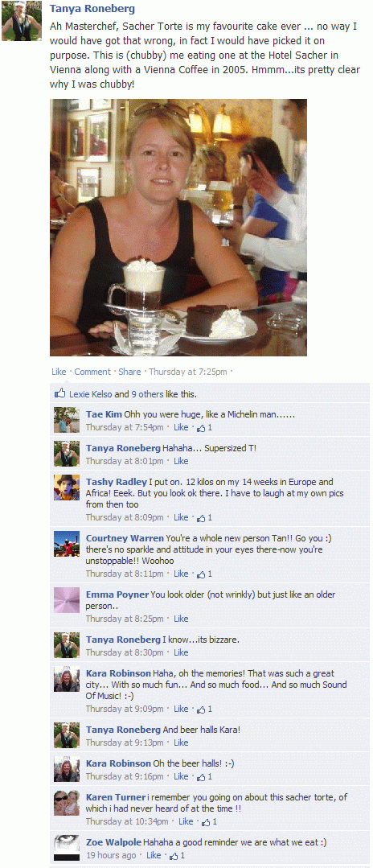This screenshot has width=373, height=868.
Task: Like Emma Poyner's comment
Action: pos(181,619)
